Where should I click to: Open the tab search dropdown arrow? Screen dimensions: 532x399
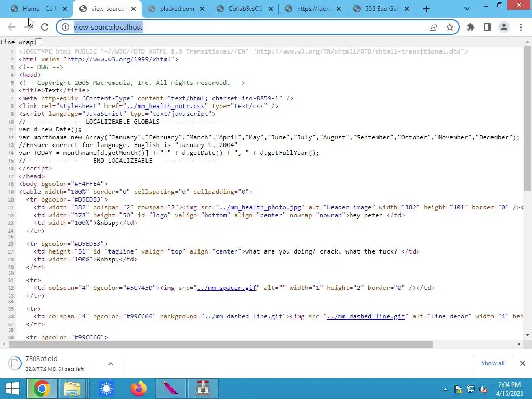coord(467,9)
